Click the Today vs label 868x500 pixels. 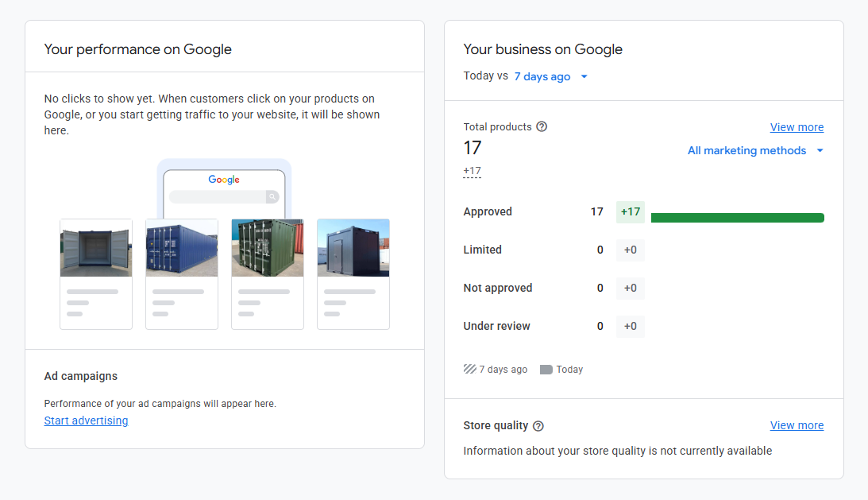pos(485,76)
